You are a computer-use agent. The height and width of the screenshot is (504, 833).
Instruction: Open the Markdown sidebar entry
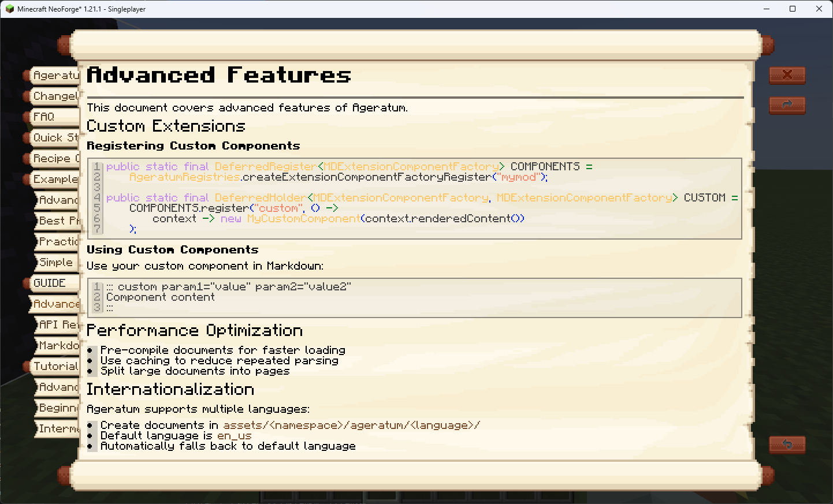(57, 346)
